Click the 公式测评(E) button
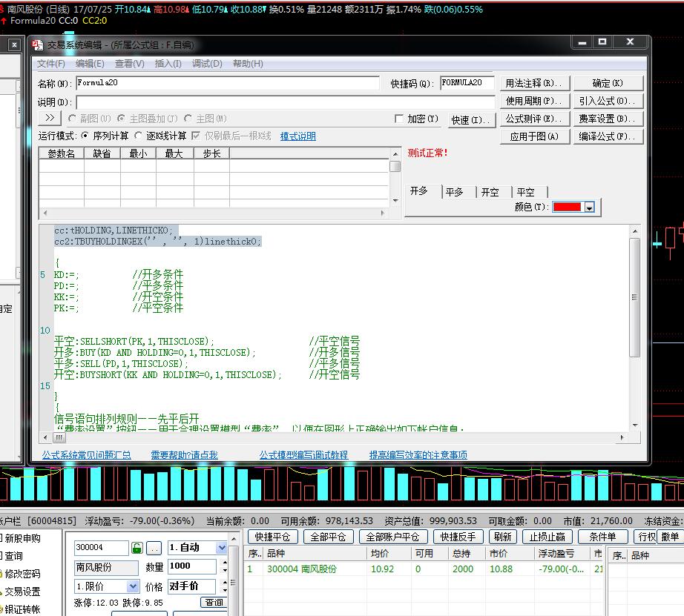The height and width of the screenshot is (616, 684). click(535, 119)
